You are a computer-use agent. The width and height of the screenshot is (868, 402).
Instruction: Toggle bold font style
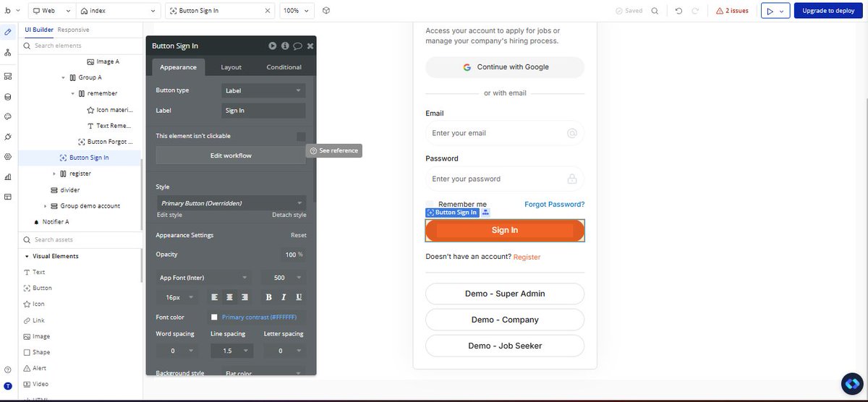coord(268,297)
